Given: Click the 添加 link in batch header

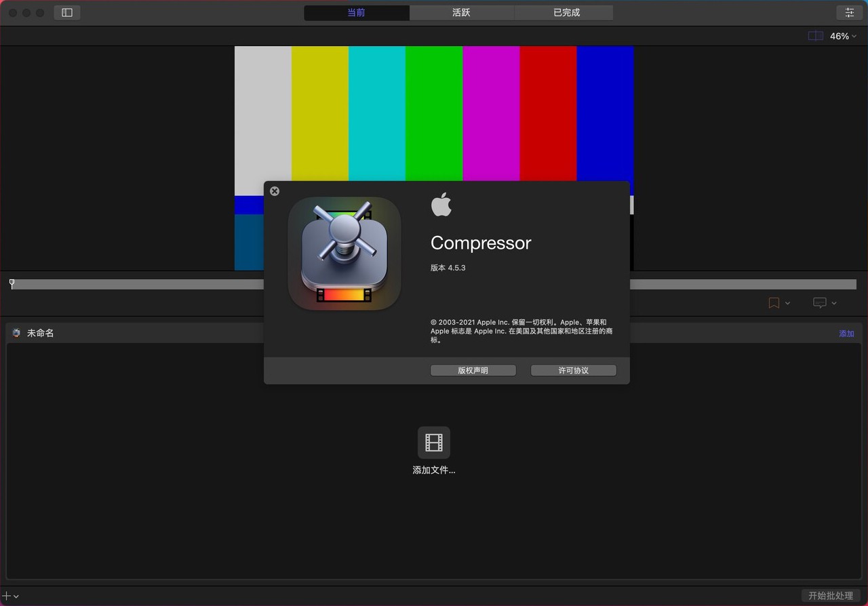Looking at the screenshot, I should 846,334.
